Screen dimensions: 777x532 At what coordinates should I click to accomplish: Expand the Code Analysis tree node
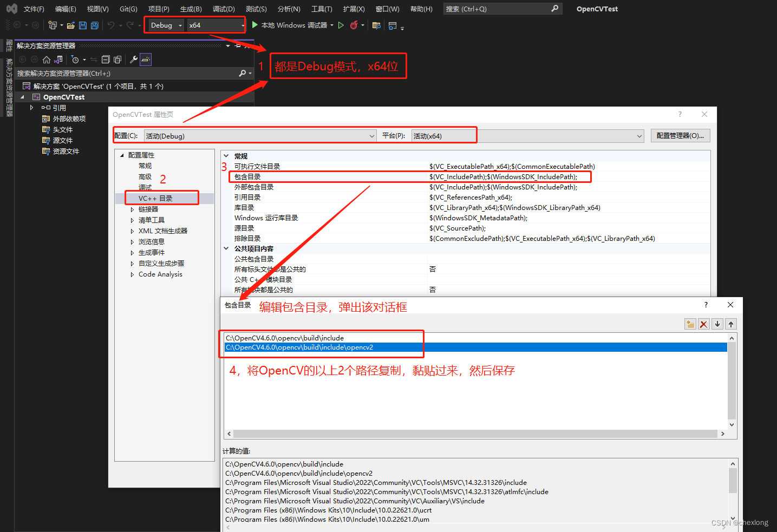click(132, 274)
